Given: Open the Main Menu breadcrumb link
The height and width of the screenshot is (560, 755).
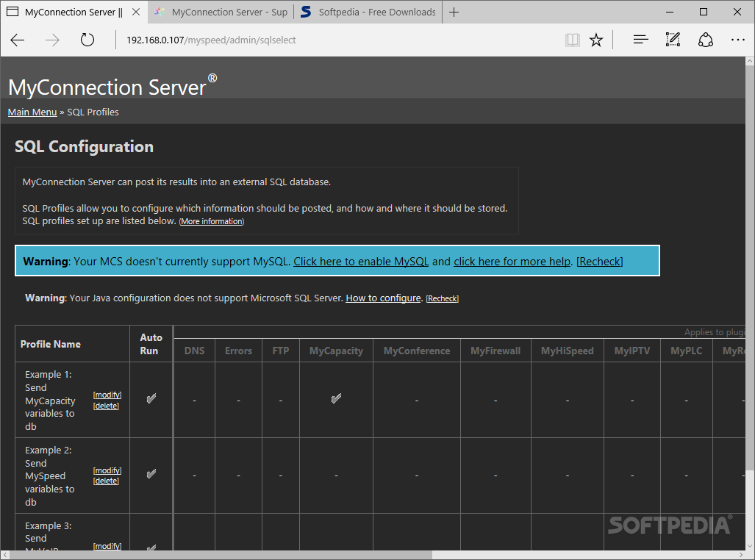Looking at the screenshot, I should tap(32, 112).
